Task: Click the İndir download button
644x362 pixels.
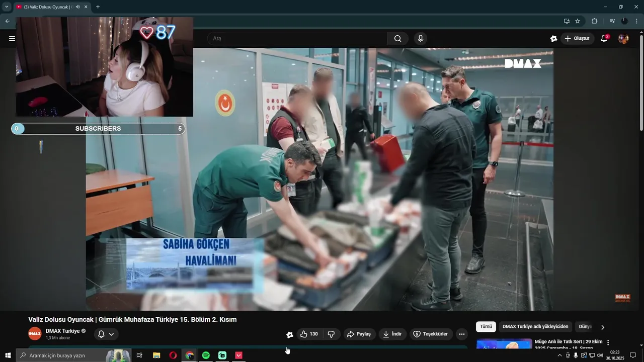Action: click(x=392, y=334)
